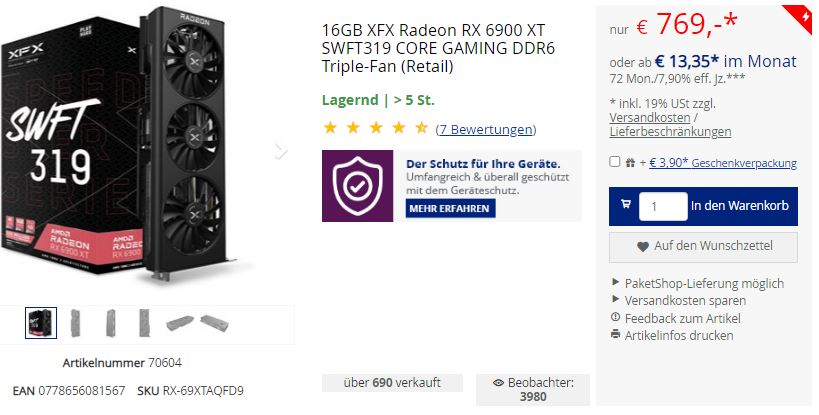Click the gift icon beside Geschenkverpackung
The image size is (819, 415).
point(630,163)
